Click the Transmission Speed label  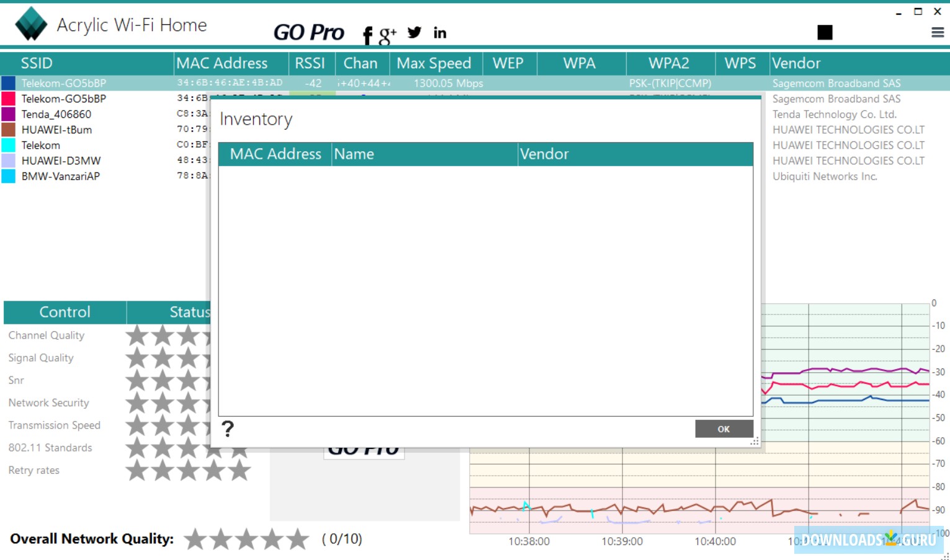[x=55, y=425]
